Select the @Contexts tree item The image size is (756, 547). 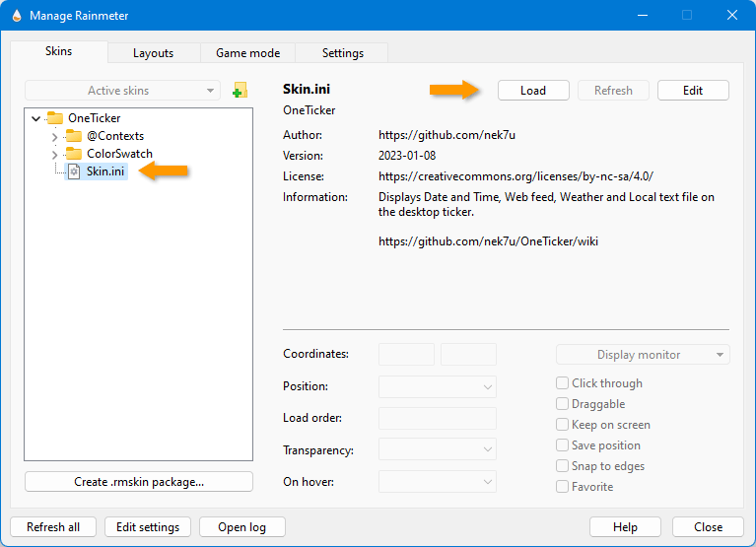[115, 136]
